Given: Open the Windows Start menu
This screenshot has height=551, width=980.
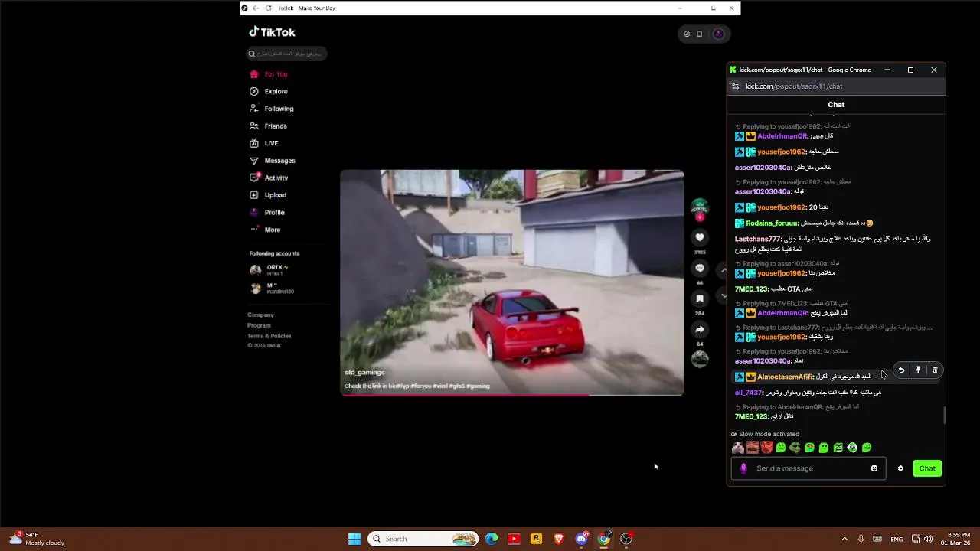Looking at the screenshot, I should (x=354, y=539).
